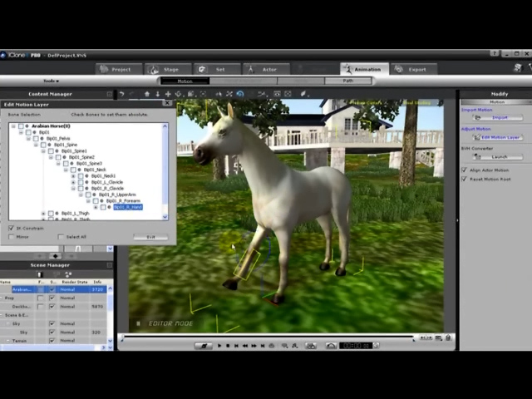Select the blue Rotate object tool

(240, 94)
